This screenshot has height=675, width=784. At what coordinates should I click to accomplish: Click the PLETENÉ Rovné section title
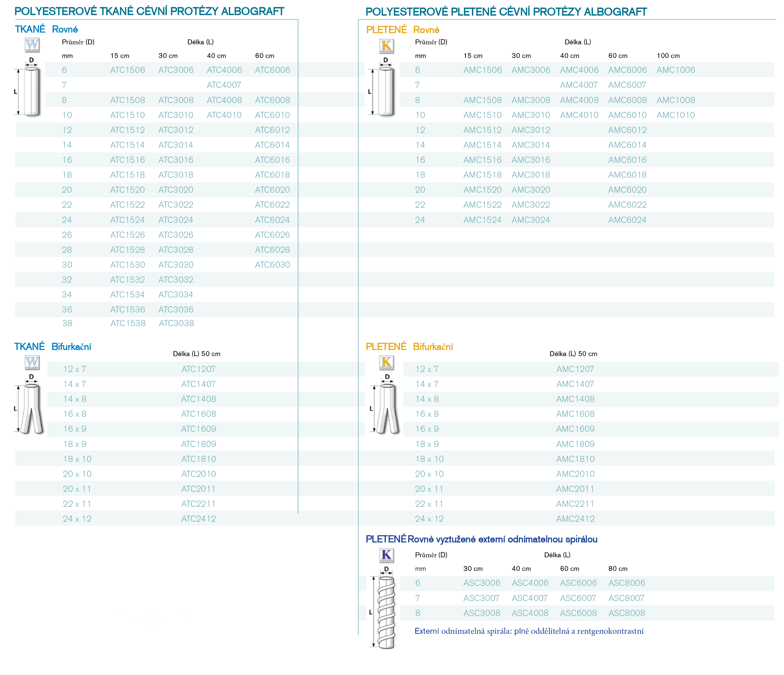tap(403, 30)
